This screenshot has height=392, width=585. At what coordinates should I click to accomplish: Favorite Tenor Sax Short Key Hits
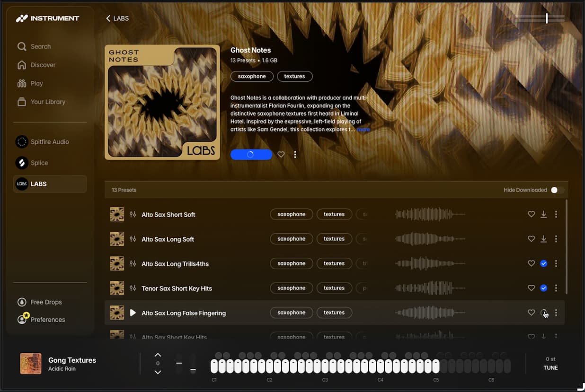(x=531, y=288)
